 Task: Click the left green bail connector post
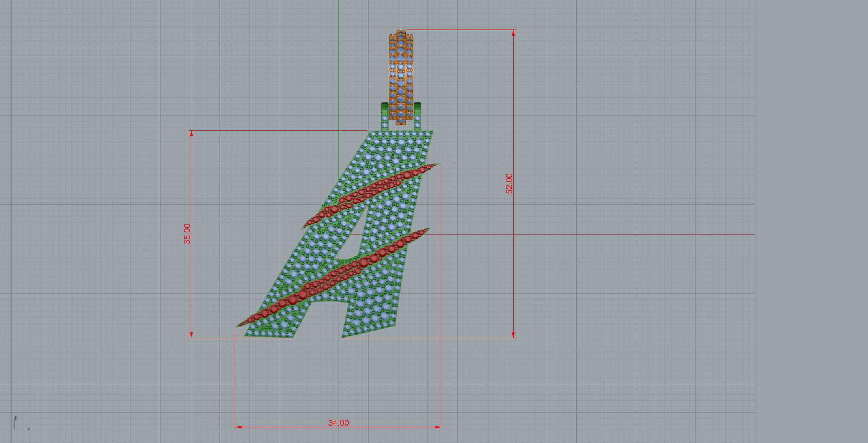click(385, 117)
